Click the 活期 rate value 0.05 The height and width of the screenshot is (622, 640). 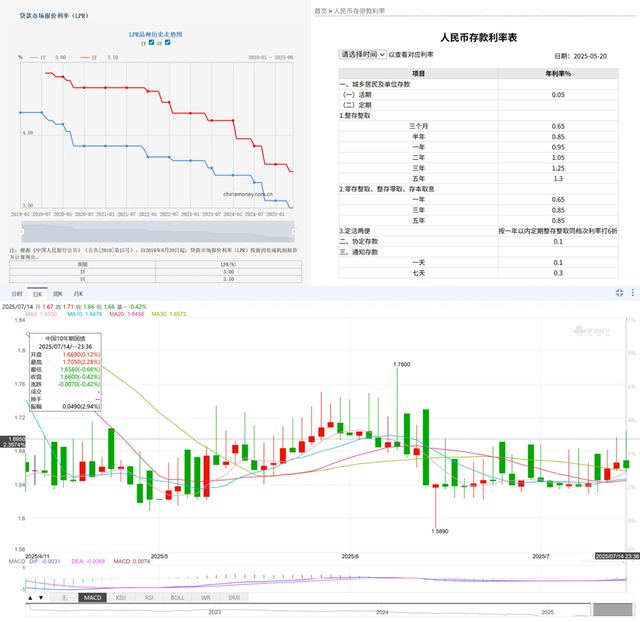[558, 95]
